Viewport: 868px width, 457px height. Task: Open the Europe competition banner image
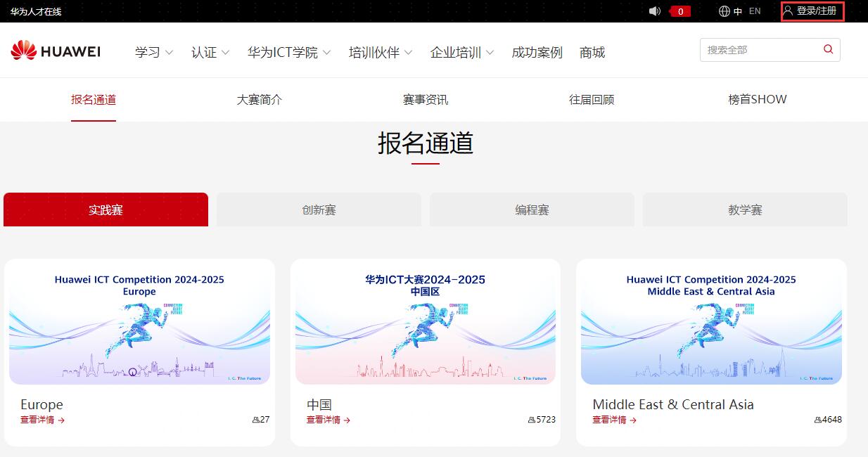(139, 324)
